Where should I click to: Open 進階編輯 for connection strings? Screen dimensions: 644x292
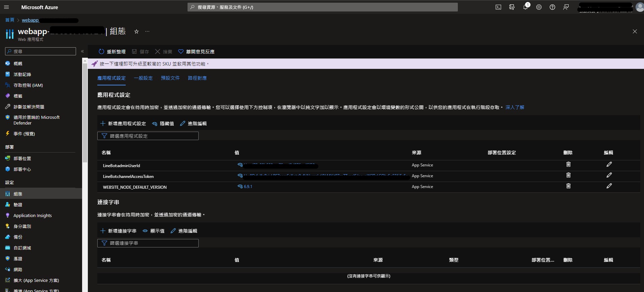coord(184,231)
